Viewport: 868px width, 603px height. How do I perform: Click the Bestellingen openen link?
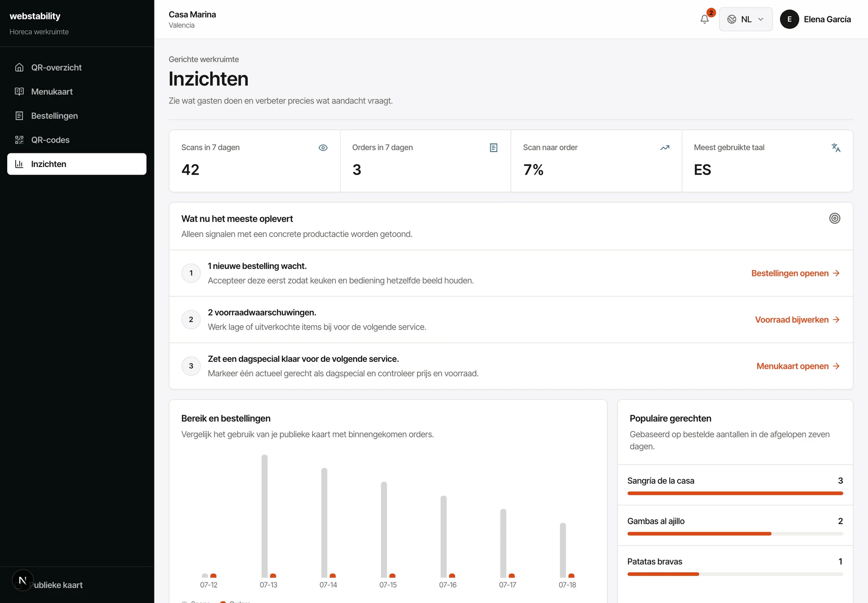pyautogui.click(x=796, y=273)
